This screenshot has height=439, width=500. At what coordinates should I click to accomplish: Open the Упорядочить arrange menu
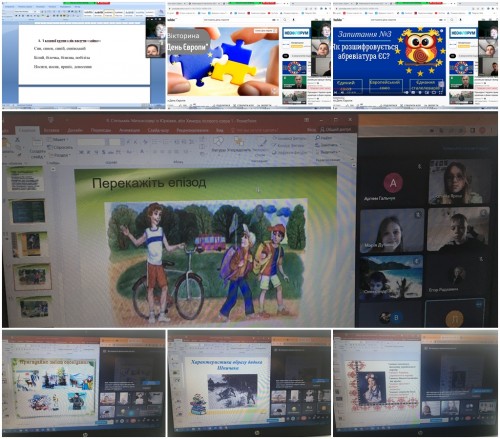tap(239, 144)
